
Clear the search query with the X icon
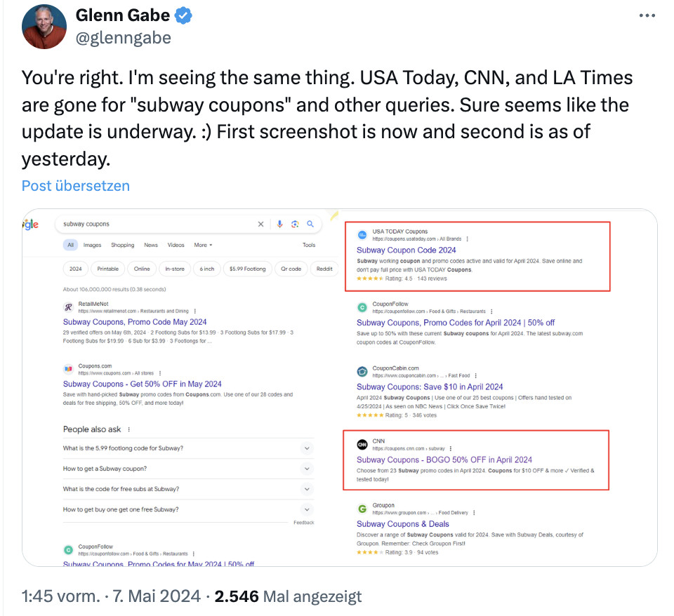(x=260, y=223)
